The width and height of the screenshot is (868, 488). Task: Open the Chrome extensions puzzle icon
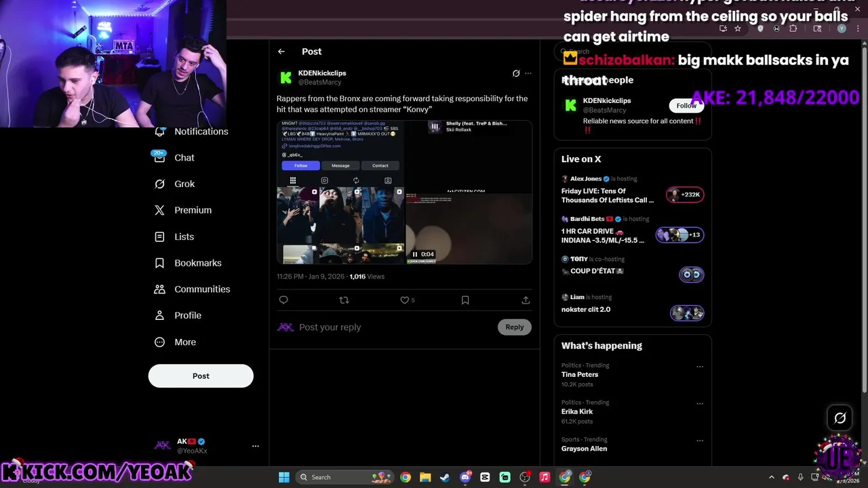[x=793, y=28]
